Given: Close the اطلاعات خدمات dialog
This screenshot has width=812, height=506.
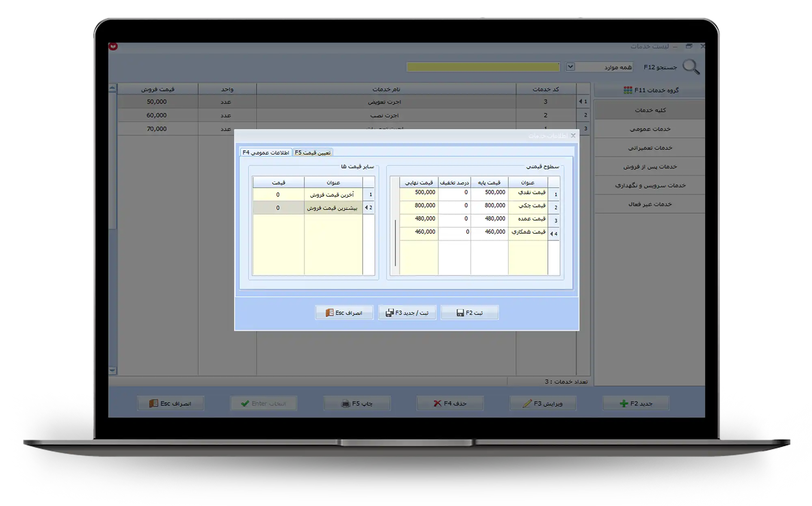Looking at the screenshot, I should [x=573, y=136].
